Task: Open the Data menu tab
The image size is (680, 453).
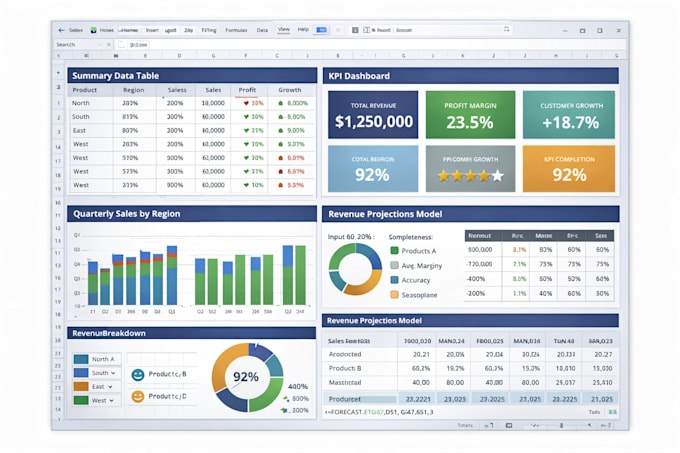Action: pyautogui.click(x=262, y=30)
